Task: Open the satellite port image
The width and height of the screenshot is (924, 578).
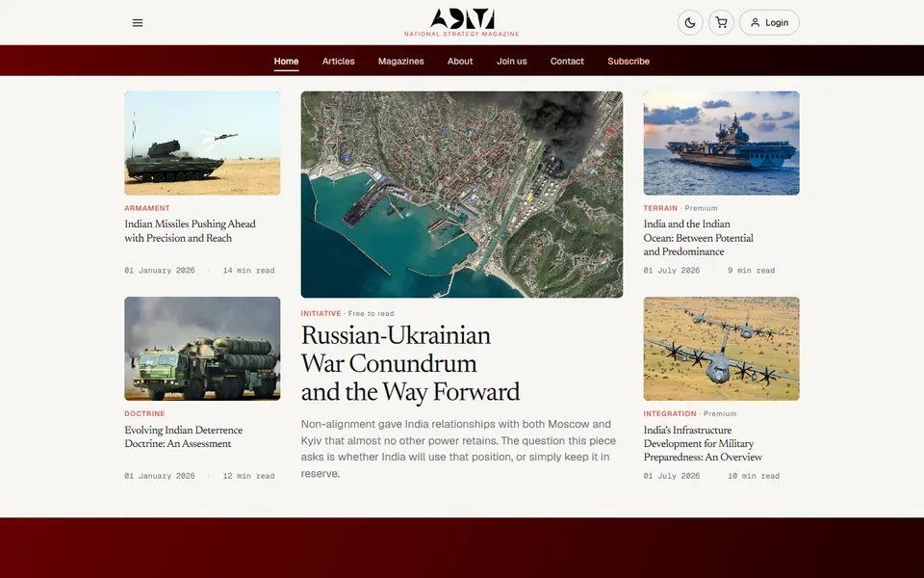Action: [x=461, y=194]
